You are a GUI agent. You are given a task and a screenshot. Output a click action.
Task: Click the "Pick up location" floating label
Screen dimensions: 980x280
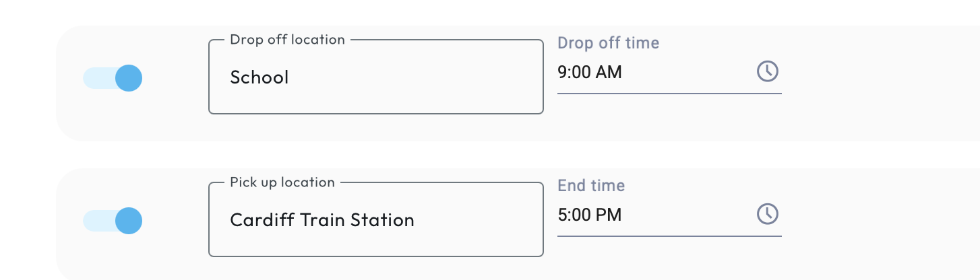click(x=282, y=182)
